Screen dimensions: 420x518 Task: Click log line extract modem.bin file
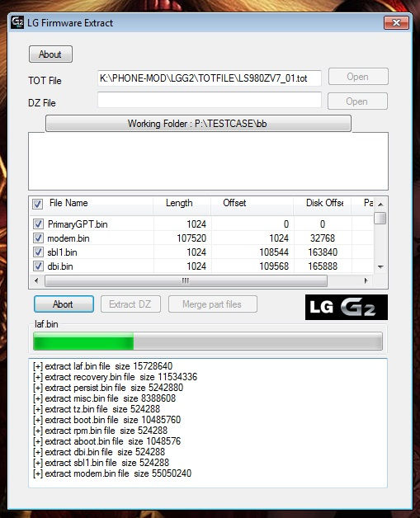112,473
